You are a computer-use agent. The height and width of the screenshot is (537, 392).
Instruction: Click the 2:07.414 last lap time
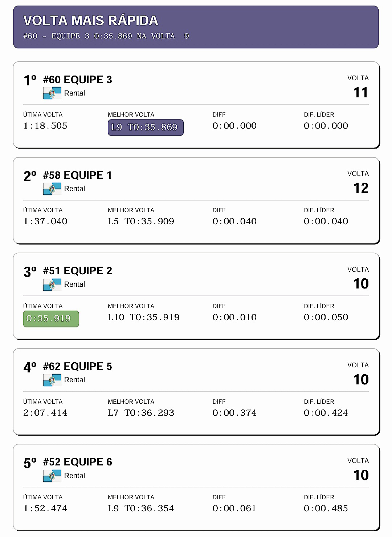(x=45, y=413)
